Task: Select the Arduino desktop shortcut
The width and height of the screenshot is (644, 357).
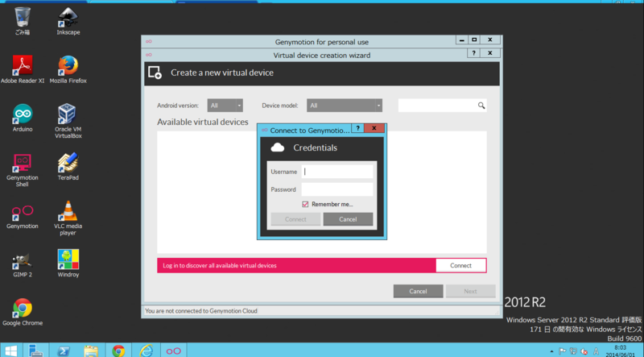Action: 23,118
